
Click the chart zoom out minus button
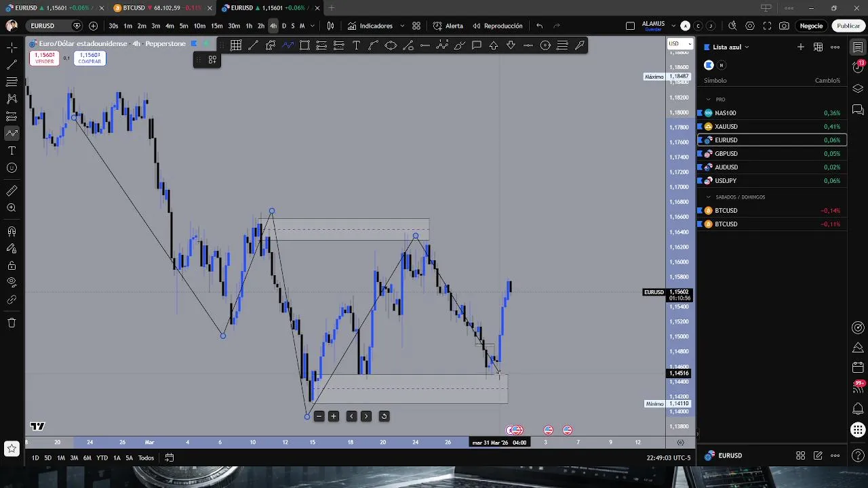319,416
